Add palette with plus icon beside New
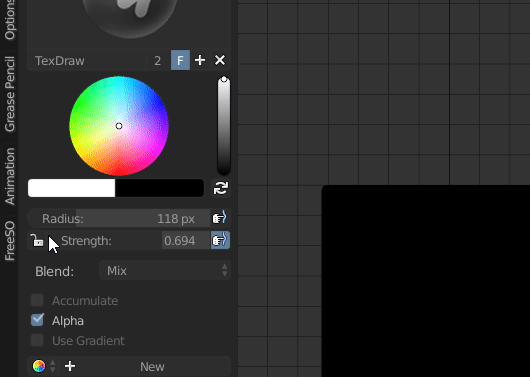 (70, 366)
